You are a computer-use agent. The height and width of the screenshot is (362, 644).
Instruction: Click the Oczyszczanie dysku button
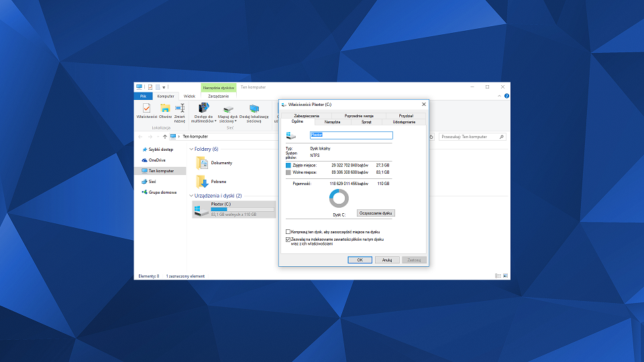click(x=376, y=213)
